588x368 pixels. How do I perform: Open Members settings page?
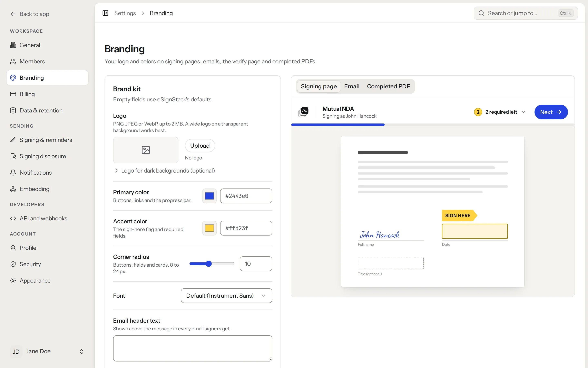(x=47, y=61)
